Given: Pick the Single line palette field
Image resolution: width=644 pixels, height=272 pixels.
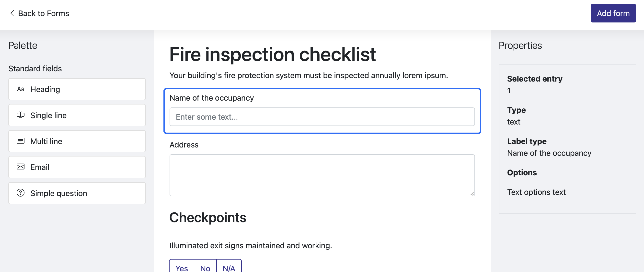Looking at the screenshot, I should (x=77, y=115).
